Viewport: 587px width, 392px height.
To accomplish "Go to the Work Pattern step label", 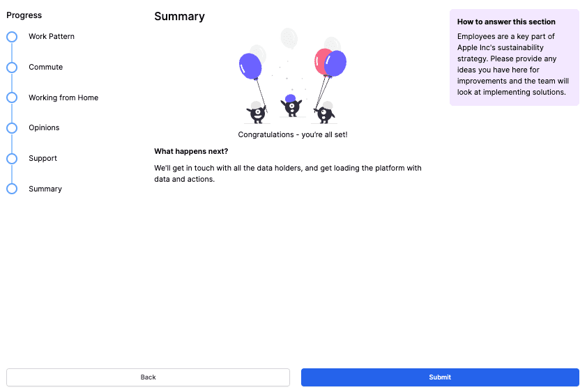I will [x=52, y=36].
